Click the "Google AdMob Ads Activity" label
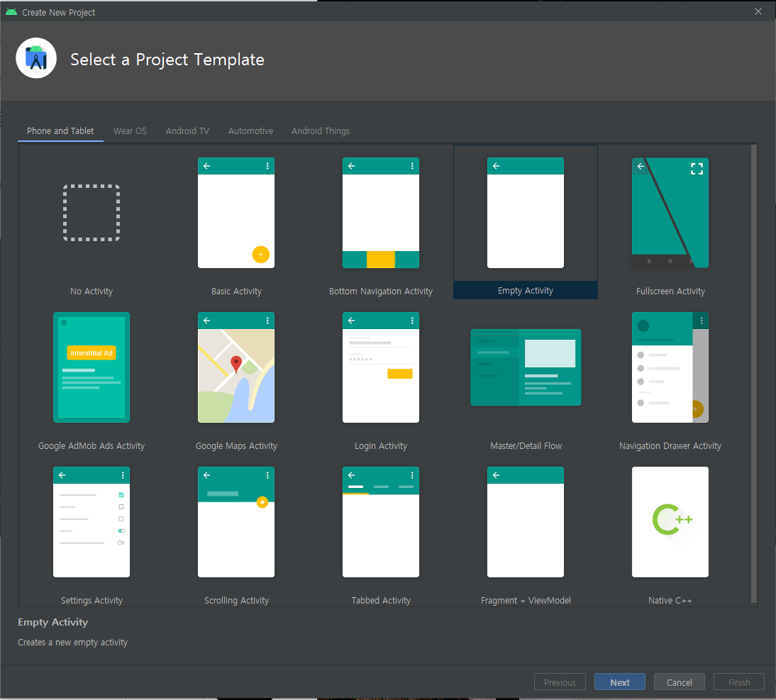Image resolution: width=776 pixels, height=700 pixels. 92,445
